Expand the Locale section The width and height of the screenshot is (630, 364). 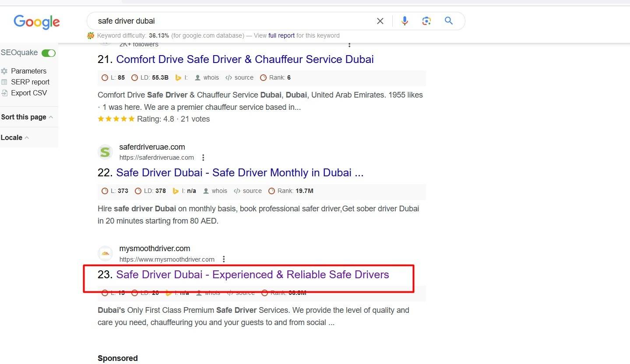tap(15, 137)
